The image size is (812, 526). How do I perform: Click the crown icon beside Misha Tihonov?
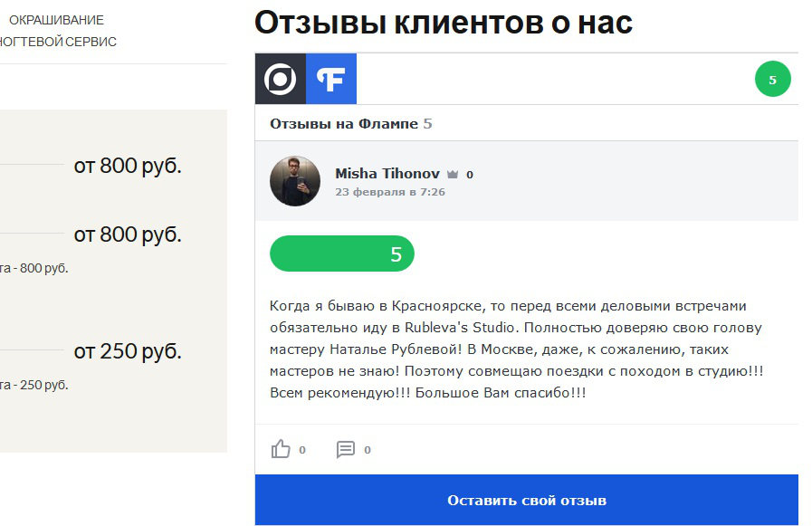pyautogui.click(x=454, y=174)
